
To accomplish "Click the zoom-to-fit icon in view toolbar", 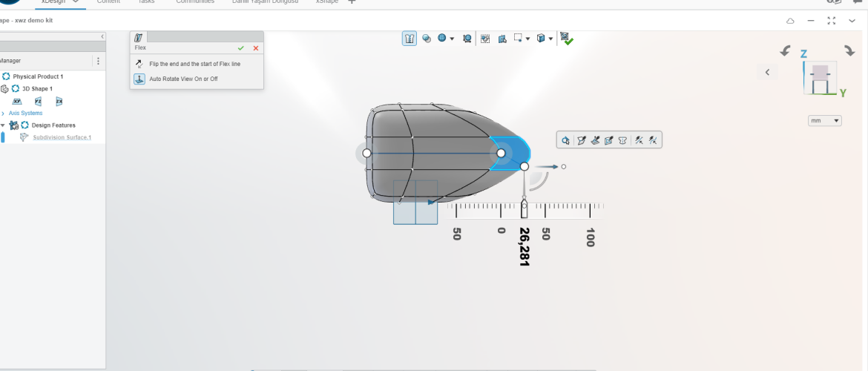I will (x=467, y=39).
